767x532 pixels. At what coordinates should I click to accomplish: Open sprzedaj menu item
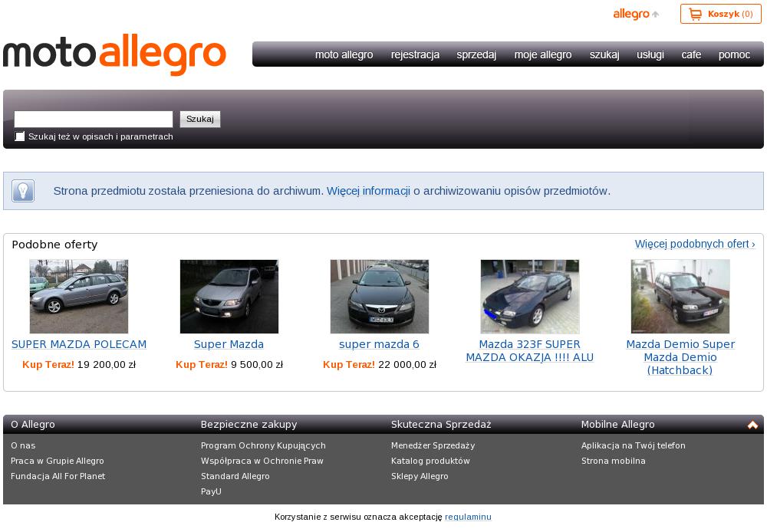(x=476, y=54)
